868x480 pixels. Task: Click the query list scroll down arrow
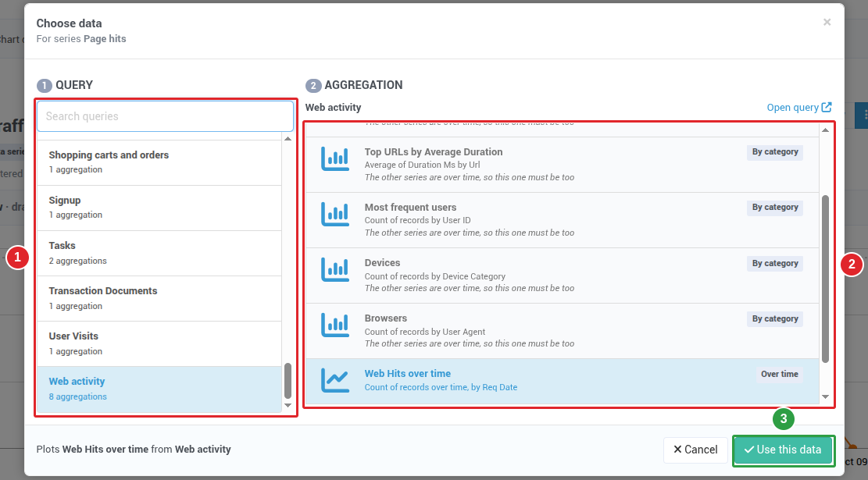click(x=288, y=405)
